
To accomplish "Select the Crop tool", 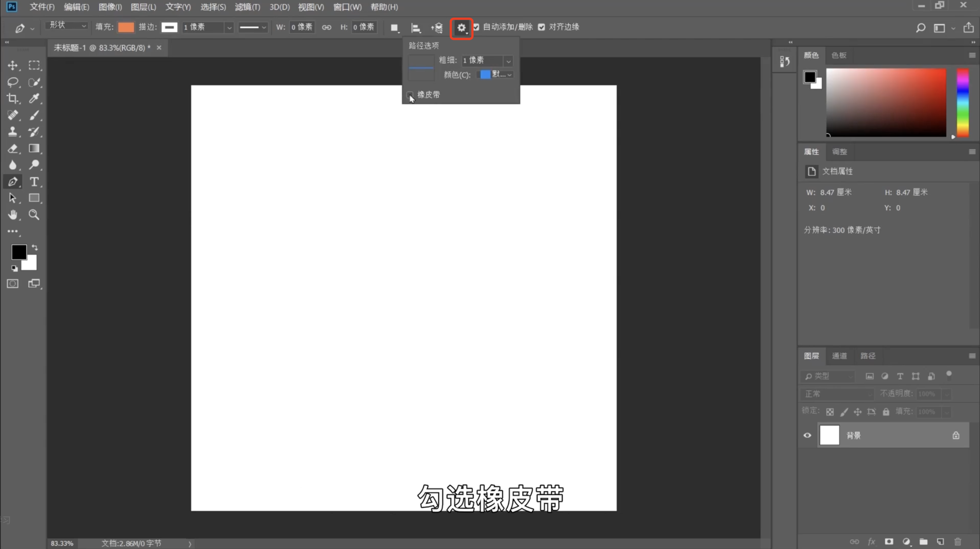I will 13,99.
